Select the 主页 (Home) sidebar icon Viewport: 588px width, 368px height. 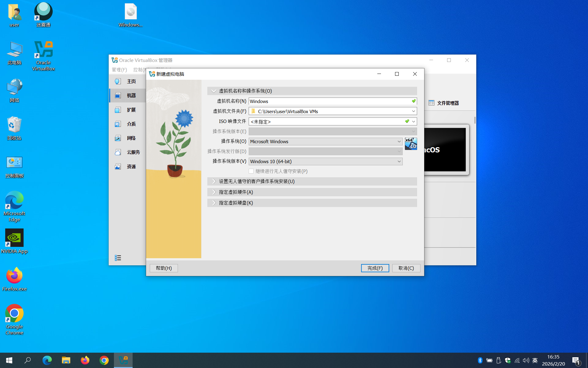point(118,81)
